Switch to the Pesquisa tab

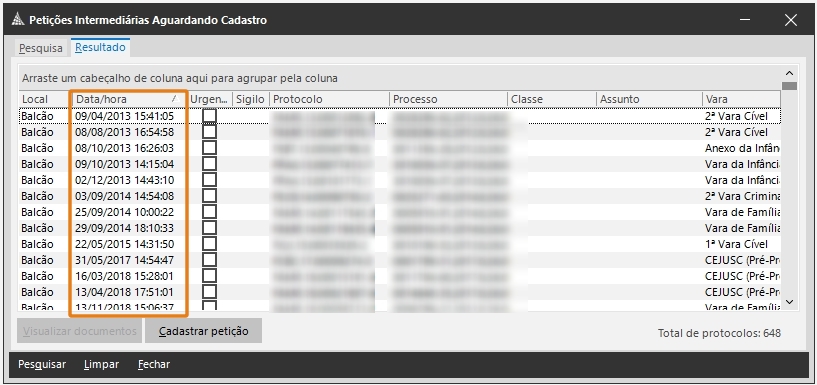pyautogui.click(x=41, y=48)
